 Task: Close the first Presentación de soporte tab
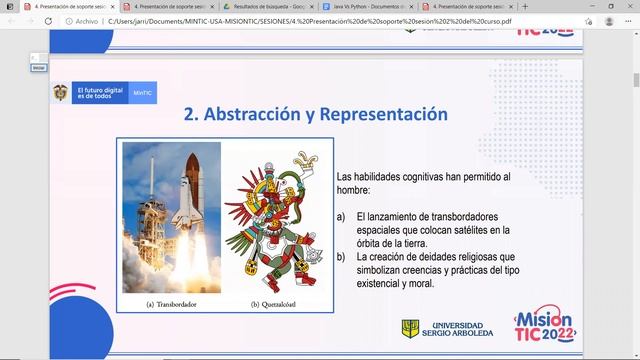[113, 7]
